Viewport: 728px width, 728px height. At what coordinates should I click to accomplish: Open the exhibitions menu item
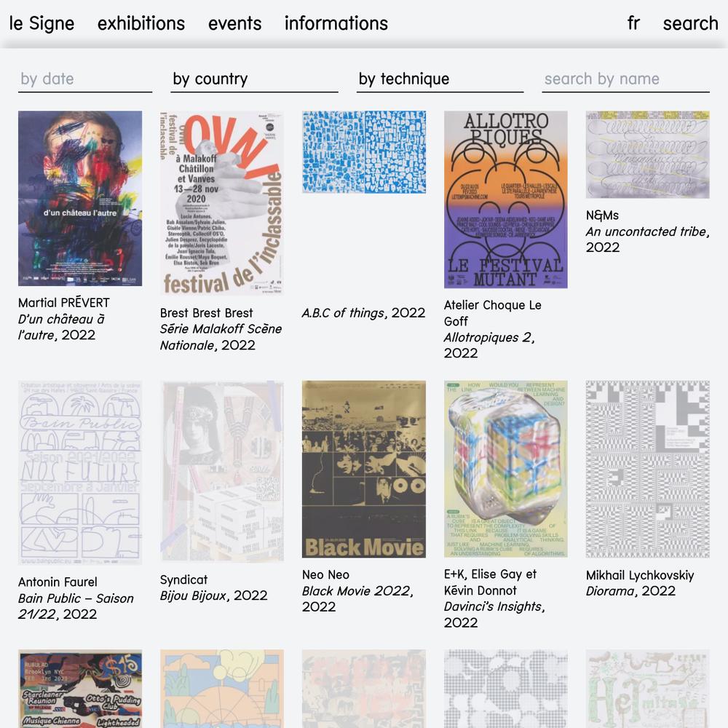tap(141, 23)
